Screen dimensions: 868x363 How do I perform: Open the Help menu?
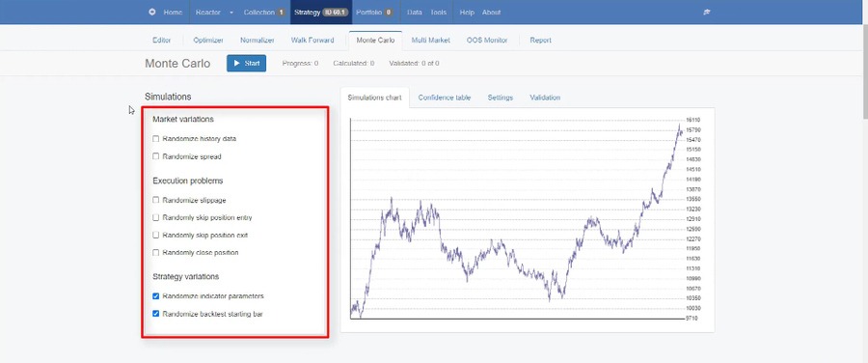[x=467, y=13]
